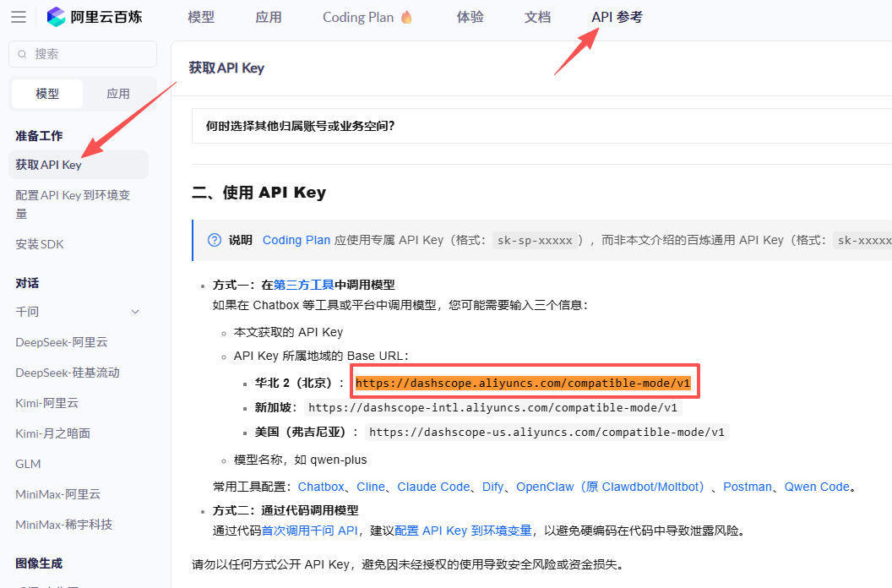Open the 第三方工具 link

(x=304, y=285)
